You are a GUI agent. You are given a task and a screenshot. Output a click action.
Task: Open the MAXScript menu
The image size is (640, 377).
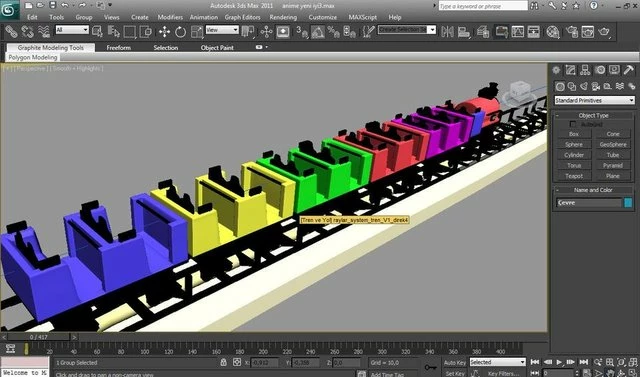tap(363, 17)
